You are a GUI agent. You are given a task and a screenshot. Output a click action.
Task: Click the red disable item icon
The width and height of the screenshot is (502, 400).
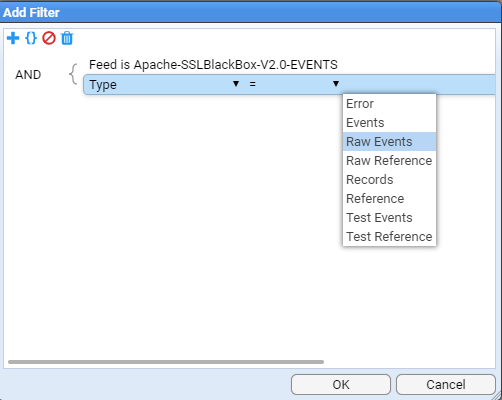(x=49, y=38)
